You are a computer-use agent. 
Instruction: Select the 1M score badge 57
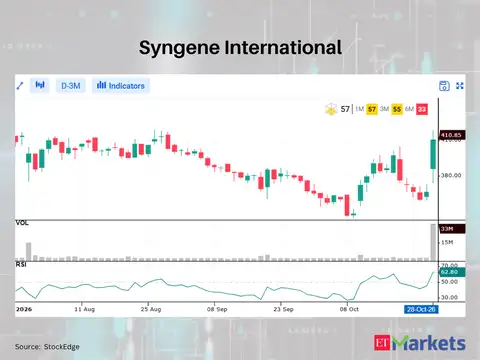[372, 109]
